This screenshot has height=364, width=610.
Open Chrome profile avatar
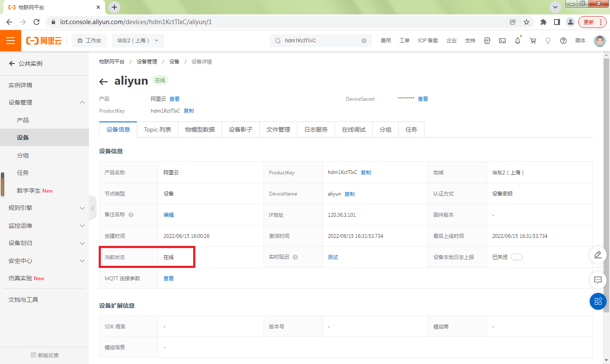click(571, 22)
